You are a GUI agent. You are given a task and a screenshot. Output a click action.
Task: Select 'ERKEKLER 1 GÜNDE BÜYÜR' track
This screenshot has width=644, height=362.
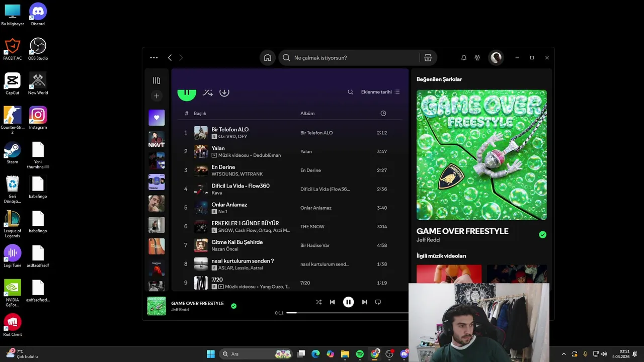point(245,223)
